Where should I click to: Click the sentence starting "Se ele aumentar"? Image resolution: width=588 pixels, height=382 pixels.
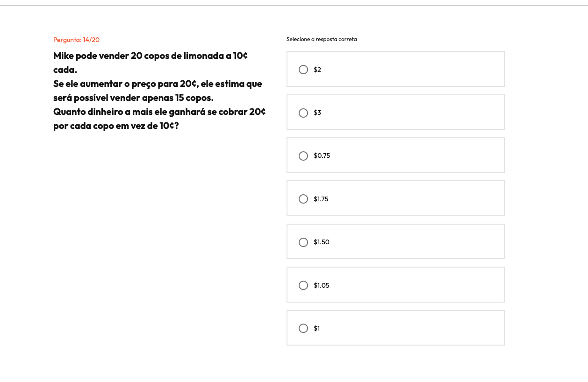[158, 91]
